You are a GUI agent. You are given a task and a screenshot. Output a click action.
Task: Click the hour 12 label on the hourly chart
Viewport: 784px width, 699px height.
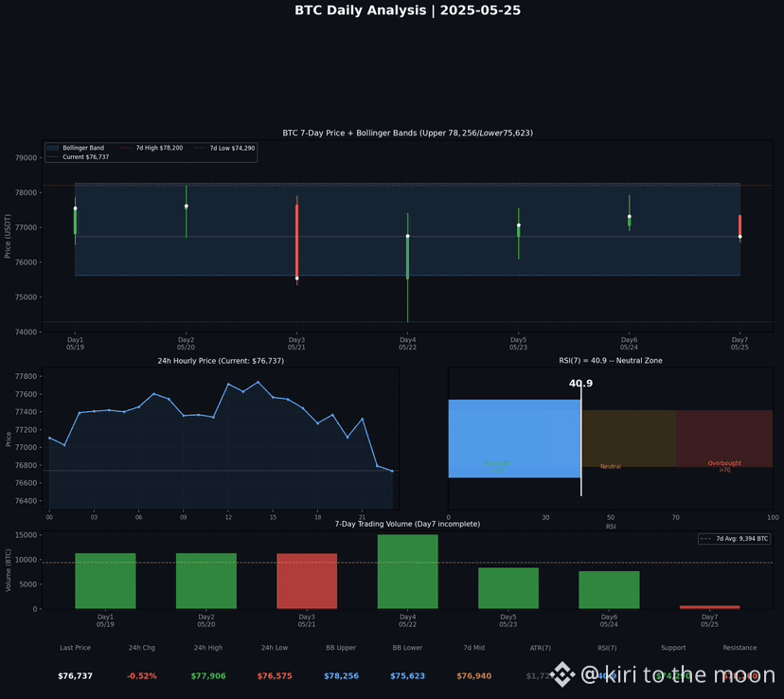coord(228,517)
